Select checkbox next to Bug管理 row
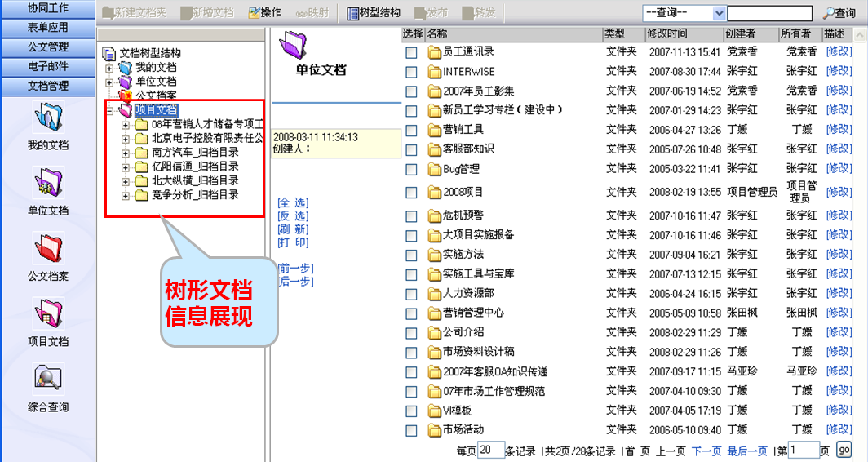This screenshot has height=462, width=868. [x=412, y=170]
